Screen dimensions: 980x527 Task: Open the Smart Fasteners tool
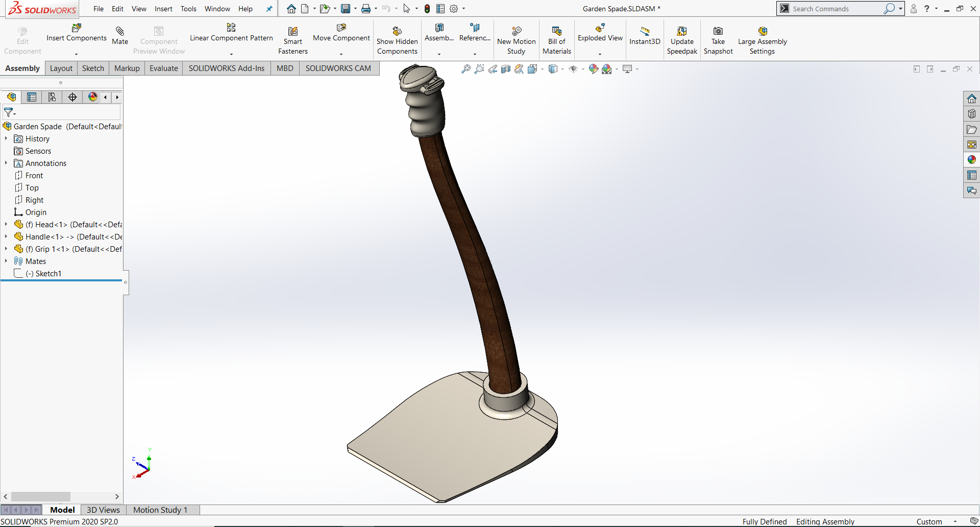pyautogui.click(x=293, y=41)
